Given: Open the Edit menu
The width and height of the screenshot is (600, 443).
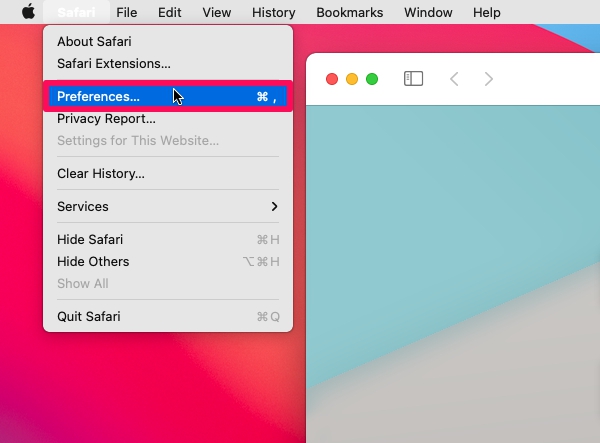Looking at the screenshot, I should pos(170,12).
